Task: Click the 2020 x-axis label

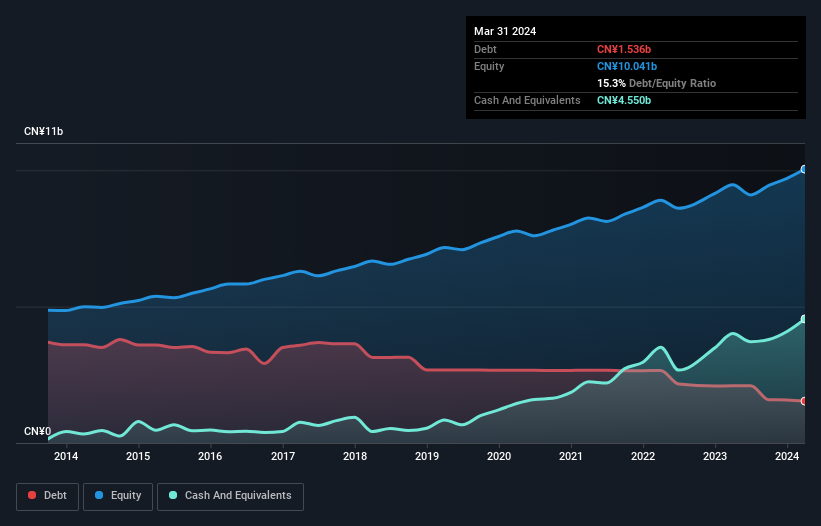Action: coord(499,456)
